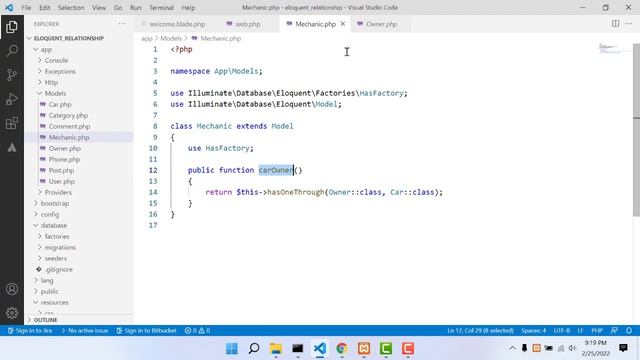Viewport: 640px width, 360px height.
Task: Open Explorer views and more actions ellipsis
Action: 122,24
